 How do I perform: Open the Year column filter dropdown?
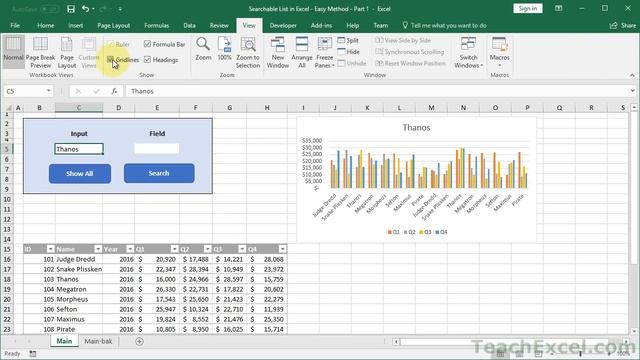(x=130, y=249)
